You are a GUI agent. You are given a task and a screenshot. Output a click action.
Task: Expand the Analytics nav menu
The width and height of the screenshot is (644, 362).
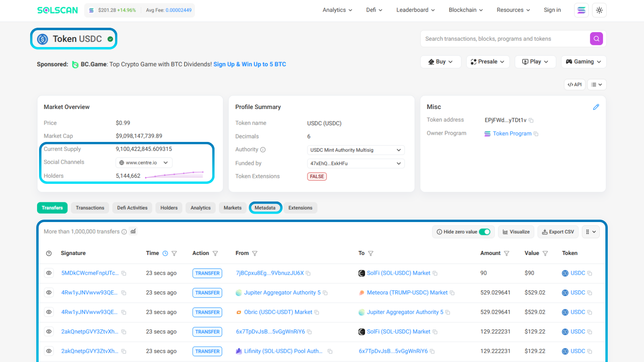(337, 10)
